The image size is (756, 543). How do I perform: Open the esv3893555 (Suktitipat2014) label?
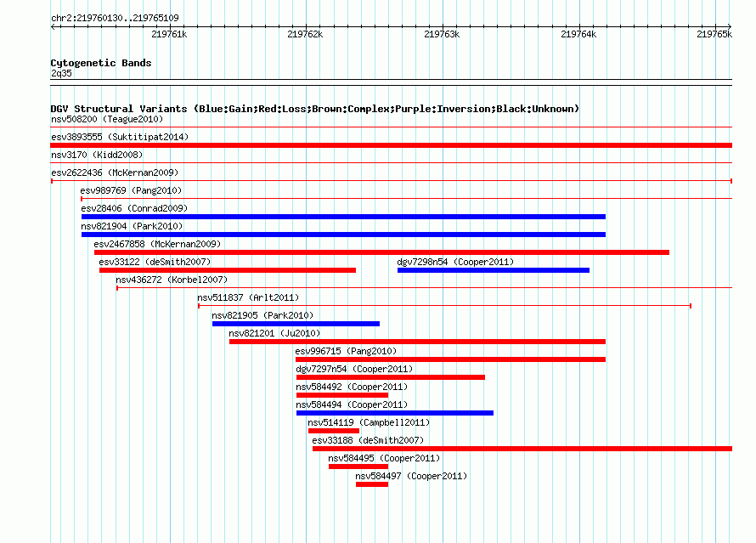click(x=120, y=137)
